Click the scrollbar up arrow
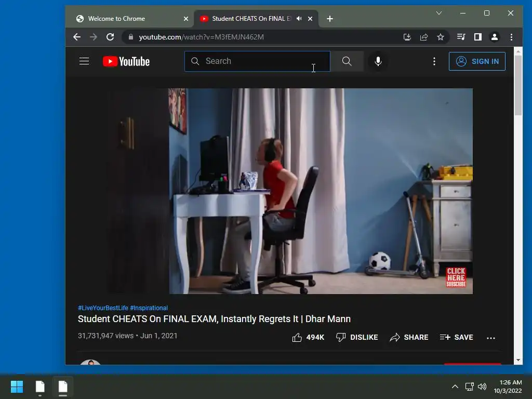The width and height of the screenshot is (532, 399). point(518,51)
